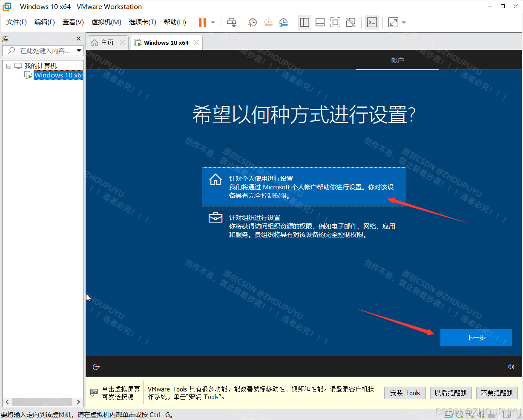Screen dimensions: 523x420
Task: Select the Windows 10 x64 tab
Action: click(x=166, y=43)
